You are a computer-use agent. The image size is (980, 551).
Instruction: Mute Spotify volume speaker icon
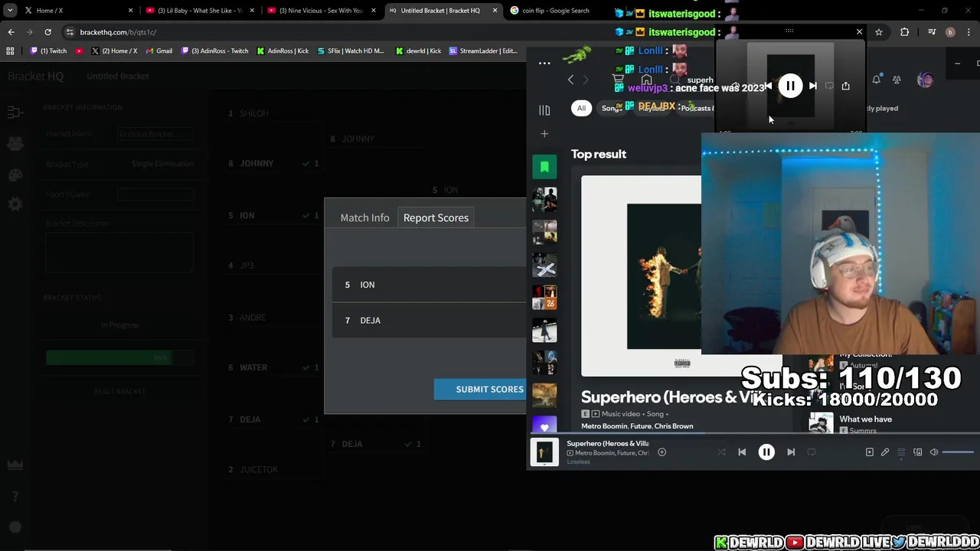[x=934, y=452]
